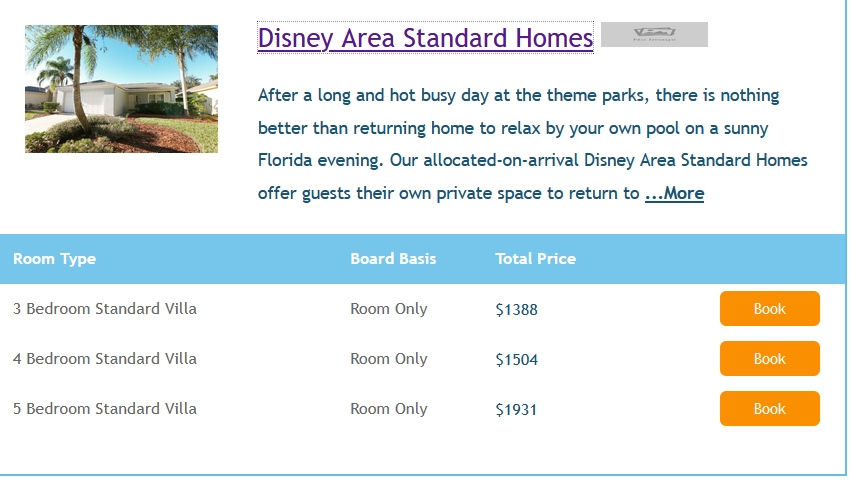Click the Board Basis column header
Viewport: 851px width, 481px height.
tap(393, 259)
